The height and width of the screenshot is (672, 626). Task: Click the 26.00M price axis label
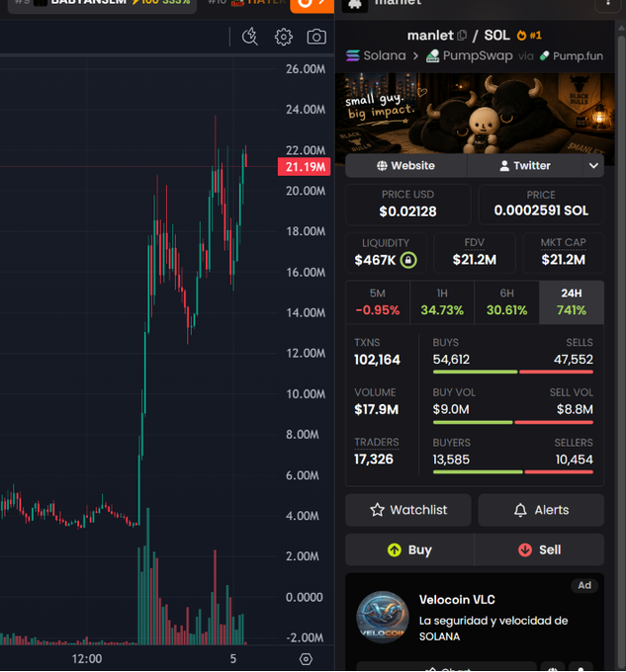point(306,69)
